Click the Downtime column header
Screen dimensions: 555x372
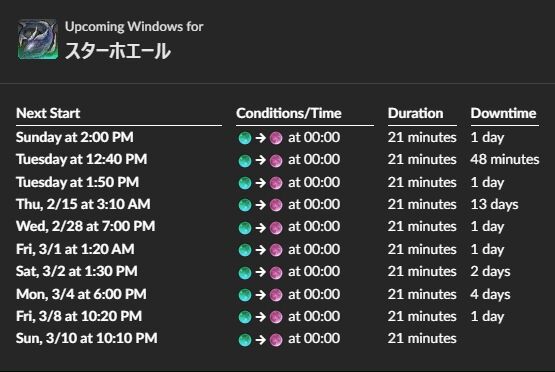[x=503, y=113]
